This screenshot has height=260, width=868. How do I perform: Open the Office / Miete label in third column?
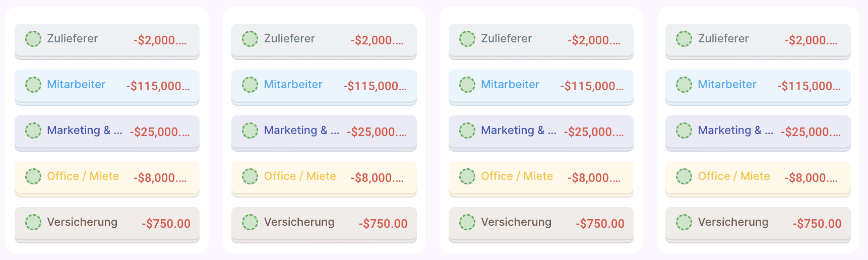[517, 176]
